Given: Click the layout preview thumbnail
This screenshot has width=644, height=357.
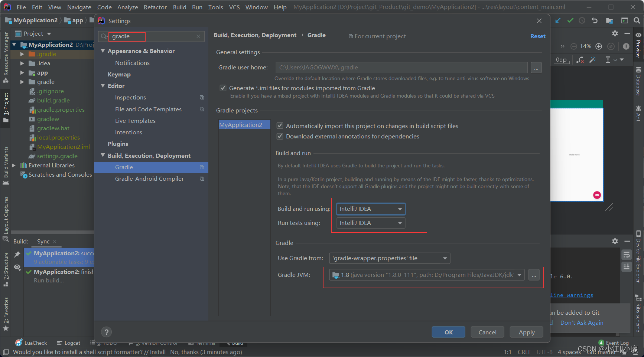Looking at the screenshot, I should coord(577,151).
